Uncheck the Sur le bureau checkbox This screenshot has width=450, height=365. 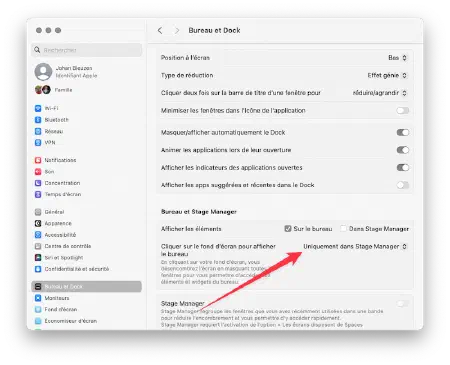pos(288,229)
